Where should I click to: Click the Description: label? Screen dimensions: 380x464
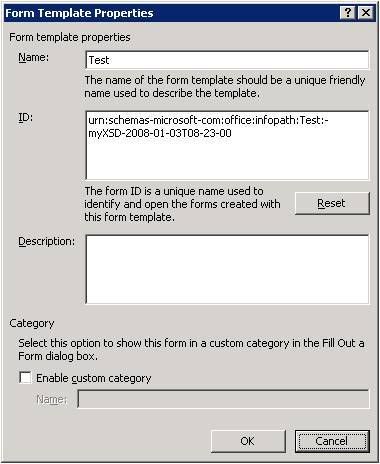pos(47,241)
